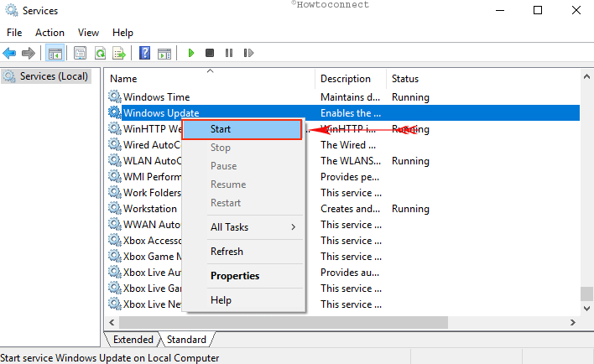Toggle Show/Hide Action Pane toolbar icon
This screenshot has height=364, width=594.
pyautogui.click(x=164, y=53)
